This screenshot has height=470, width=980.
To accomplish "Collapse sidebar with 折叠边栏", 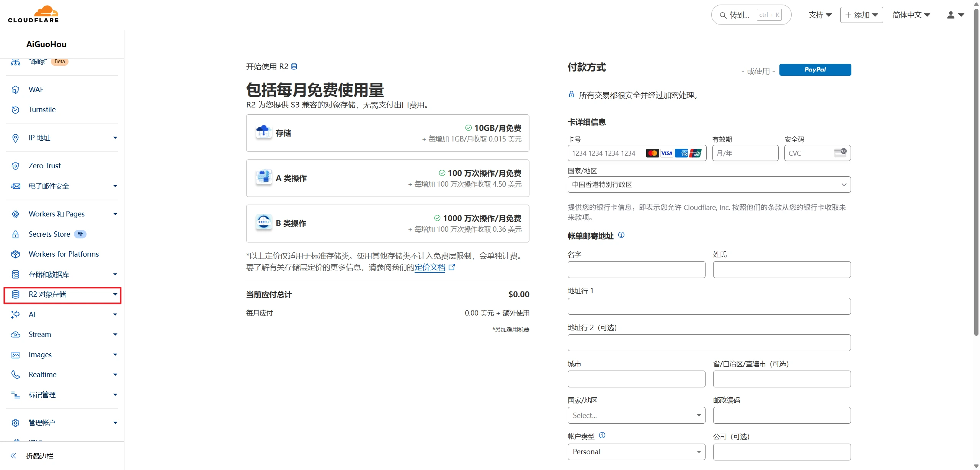I will (x=40, y=456).
